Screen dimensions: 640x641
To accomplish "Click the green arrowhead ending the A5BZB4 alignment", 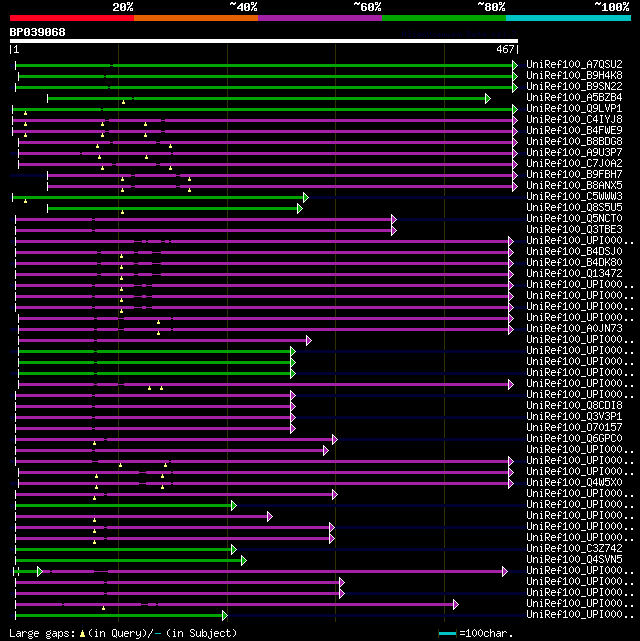I will pos(488,99).
